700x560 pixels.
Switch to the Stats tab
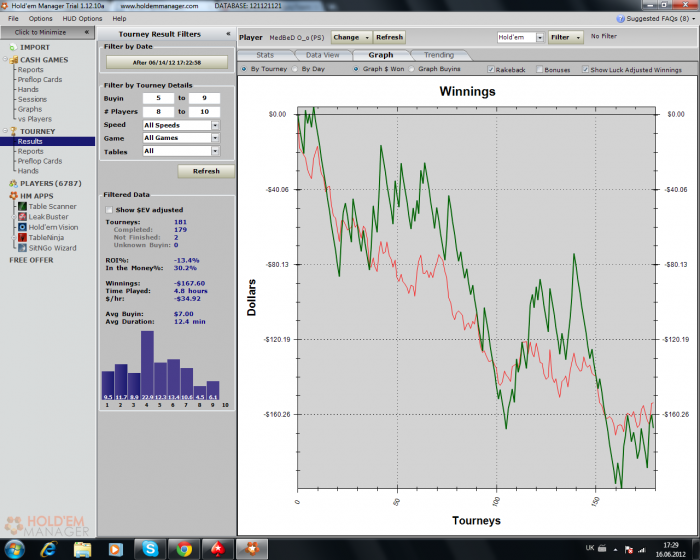[x=265, y=55]
